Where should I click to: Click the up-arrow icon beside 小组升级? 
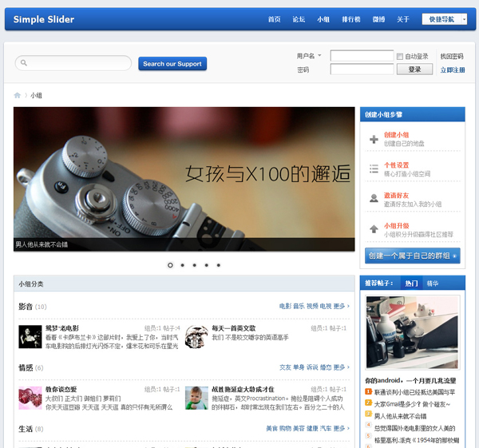click(x=374, y=228)
